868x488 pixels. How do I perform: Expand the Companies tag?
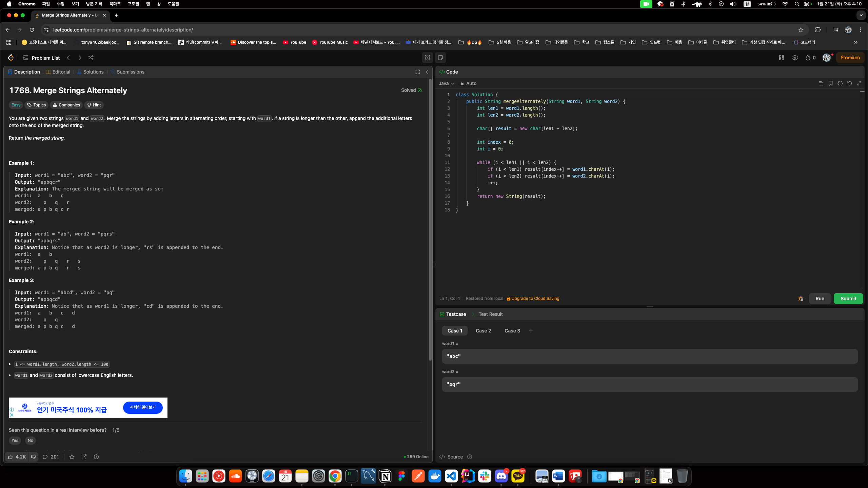tap(66, 105)
